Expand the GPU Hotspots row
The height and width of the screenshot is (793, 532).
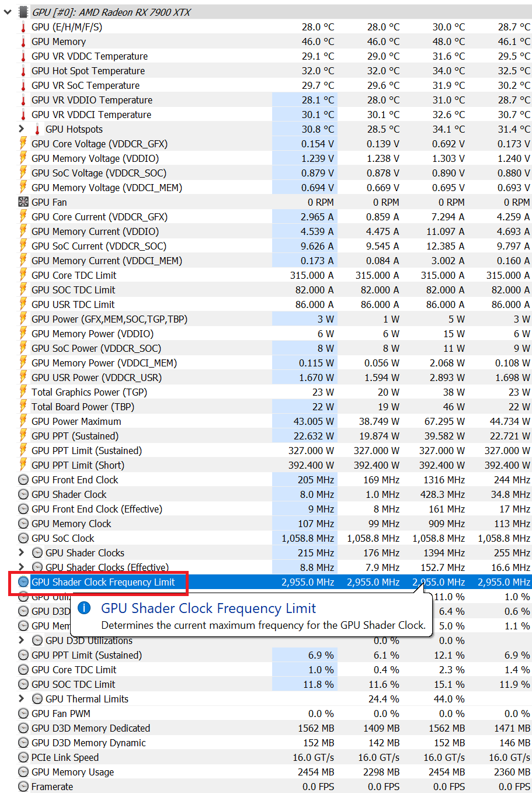[x=22, y=129]
